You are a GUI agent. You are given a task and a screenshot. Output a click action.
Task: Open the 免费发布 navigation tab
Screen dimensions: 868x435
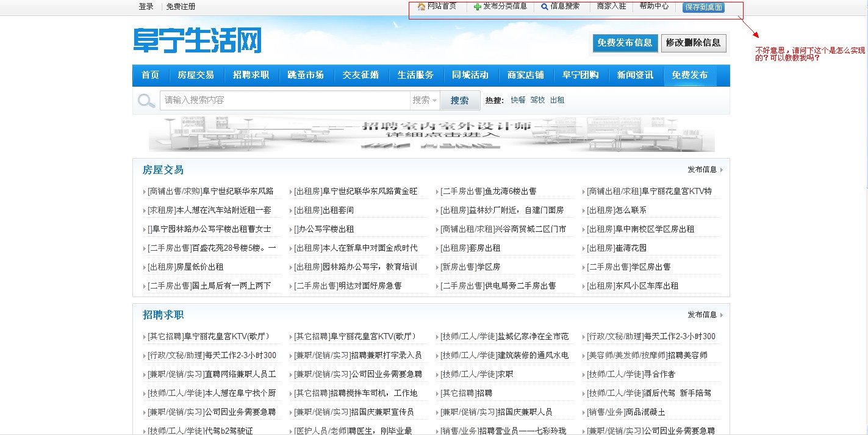click(x=690, y=75)
